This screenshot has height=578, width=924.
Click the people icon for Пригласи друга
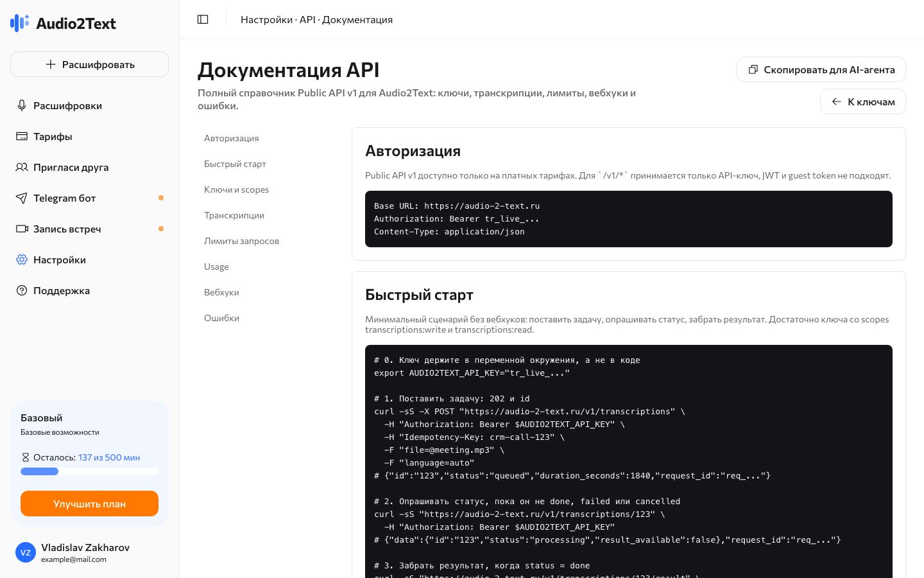22,167
